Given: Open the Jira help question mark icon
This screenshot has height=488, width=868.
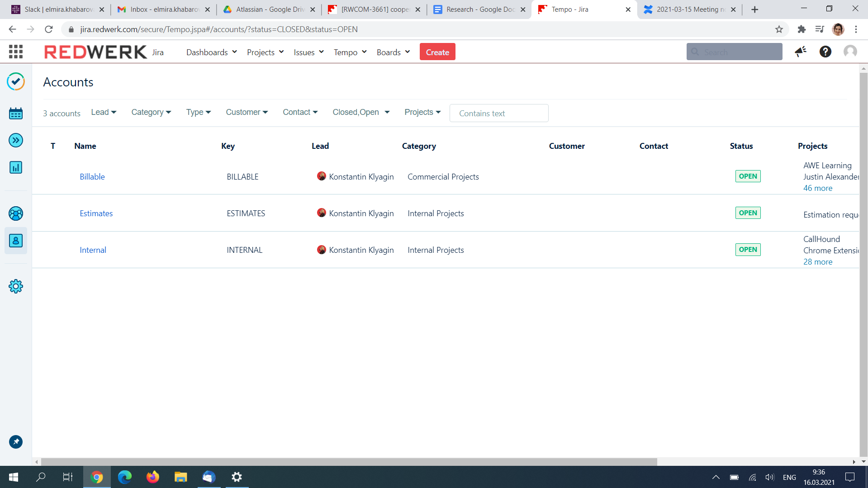Looking at the screenshot, I should point(825,52).
